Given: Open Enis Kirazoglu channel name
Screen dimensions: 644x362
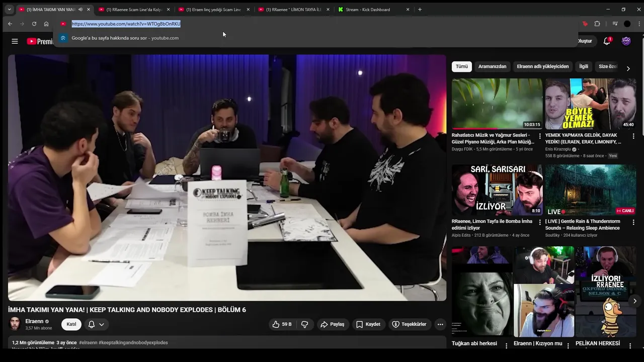Looking at the screenshot, I should pyautogui.click(x=558, y=149).
